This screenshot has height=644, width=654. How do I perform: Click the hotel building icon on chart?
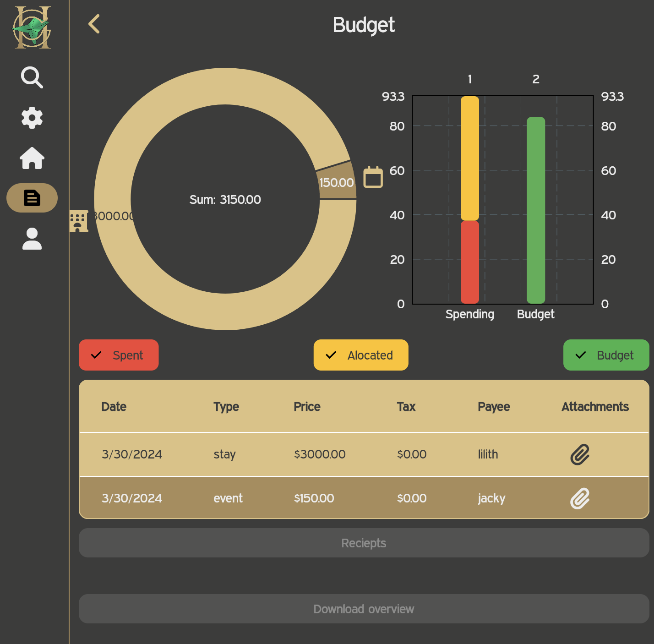point(78,221)
